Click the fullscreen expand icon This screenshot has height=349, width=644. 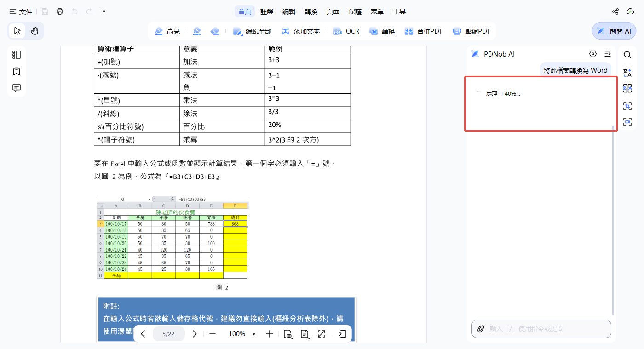point(322,334)
